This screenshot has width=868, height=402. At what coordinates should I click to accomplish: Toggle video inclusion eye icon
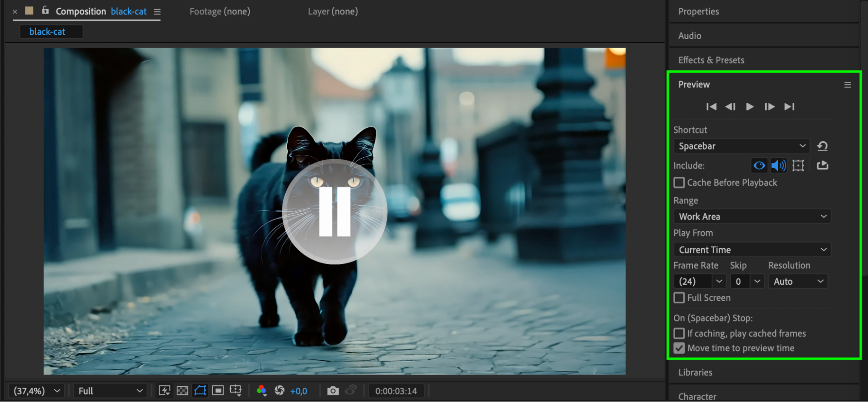759,166
